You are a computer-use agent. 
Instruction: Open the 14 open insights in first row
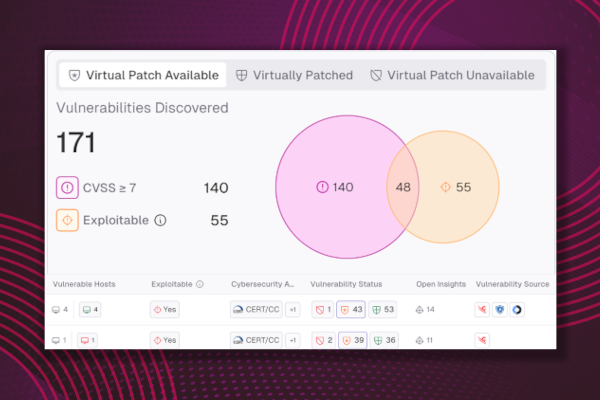(425, 309)
